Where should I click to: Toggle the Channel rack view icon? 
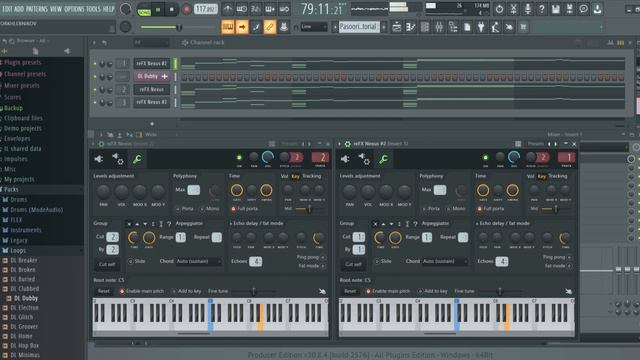(424, 27)
